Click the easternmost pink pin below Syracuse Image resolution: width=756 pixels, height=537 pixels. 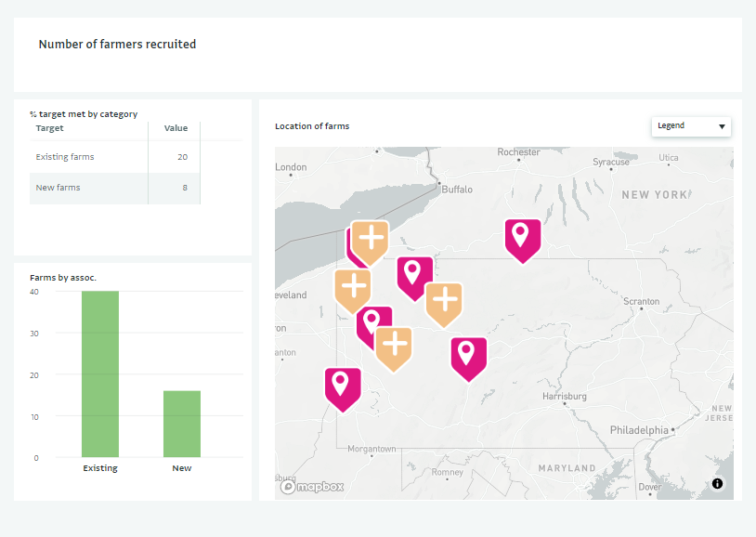[x=523, y=239]
